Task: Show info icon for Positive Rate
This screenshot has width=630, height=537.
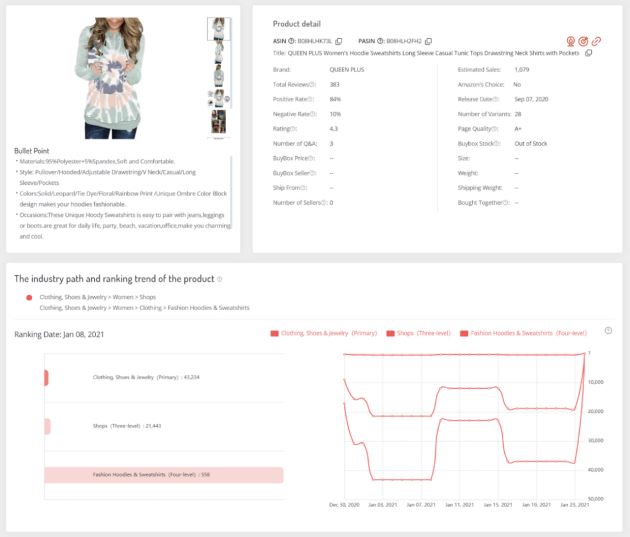Action: click(x=311, y=99)
